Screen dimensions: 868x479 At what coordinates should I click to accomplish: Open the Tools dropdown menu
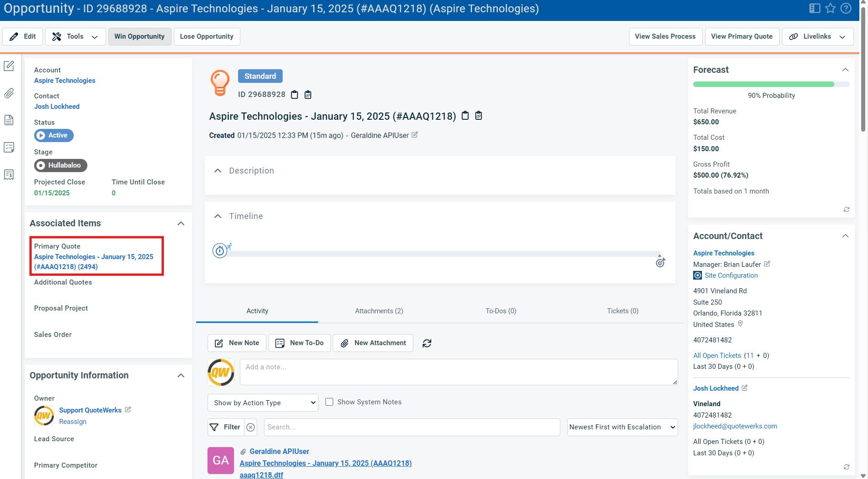click(76, 36)
